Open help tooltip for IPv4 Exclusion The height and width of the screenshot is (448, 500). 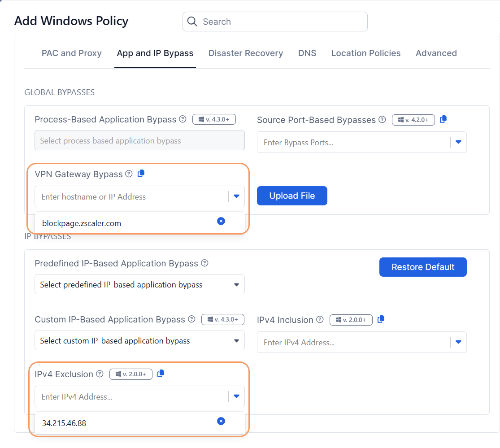click(x=100, y=374)
